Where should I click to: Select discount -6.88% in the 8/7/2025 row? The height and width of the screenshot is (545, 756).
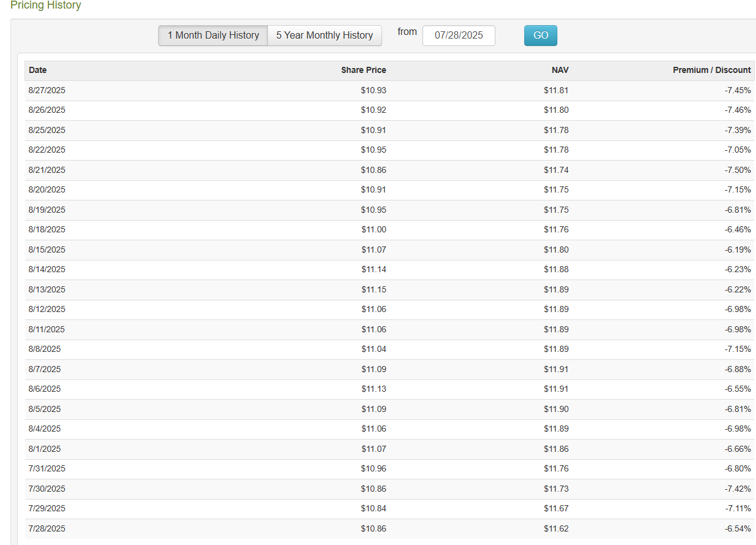pos(738,369)
